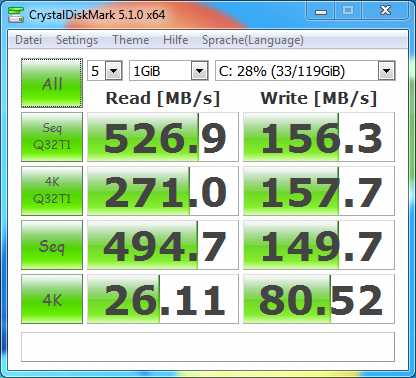
Task: Start the Seq Q32T1 benchmark
Action: [x=52, y=137]
